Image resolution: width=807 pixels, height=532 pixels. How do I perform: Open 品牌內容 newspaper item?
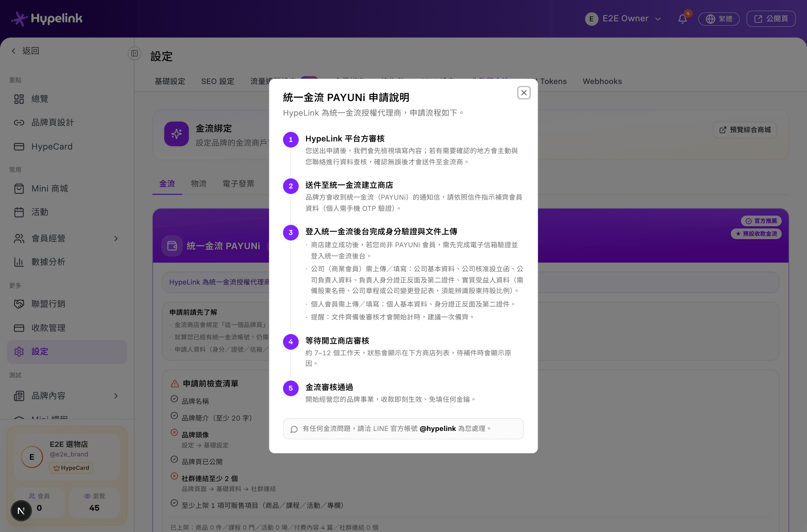coord(67,396)
